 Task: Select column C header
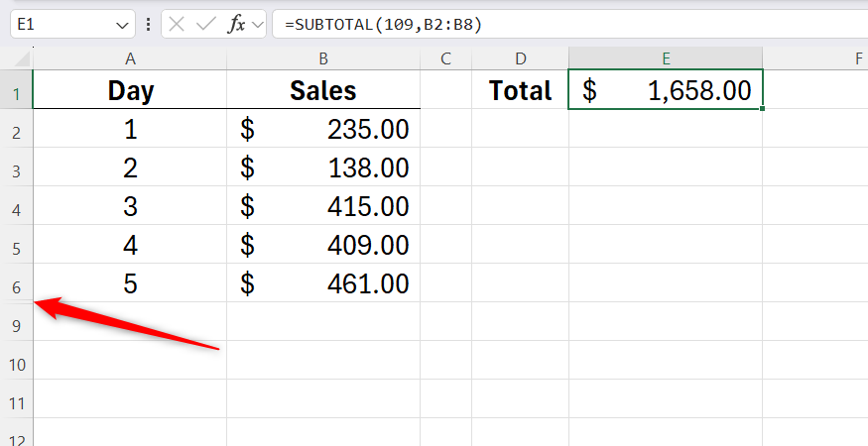click(446, 58)
